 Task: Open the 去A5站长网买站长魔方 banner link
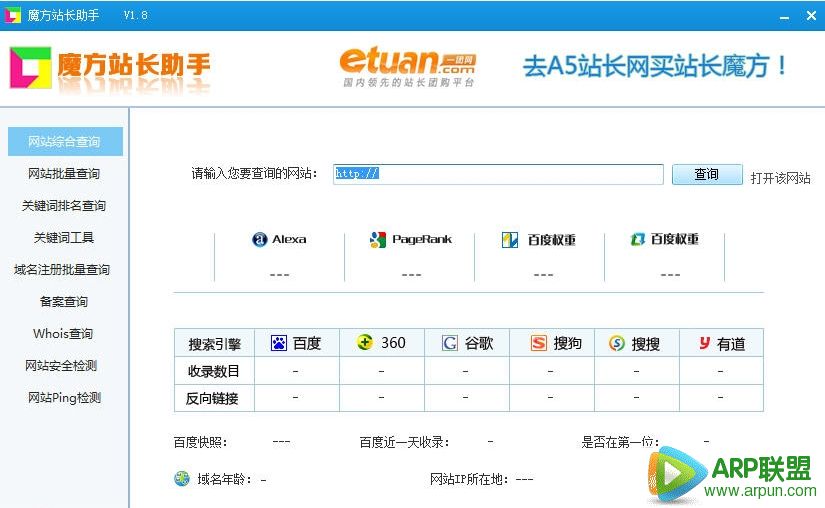pyautogui.click(x=655, y=67)
